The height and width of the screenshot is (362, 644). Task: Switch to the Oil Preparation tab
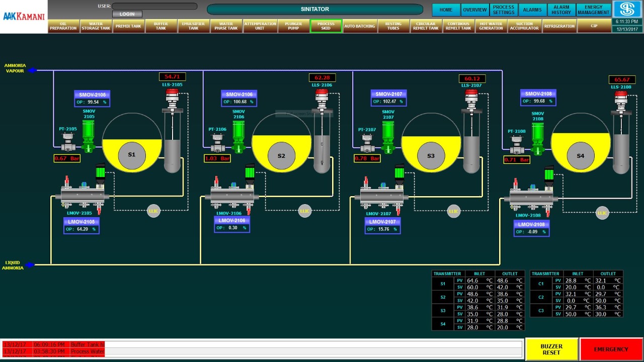pos(63,26)
